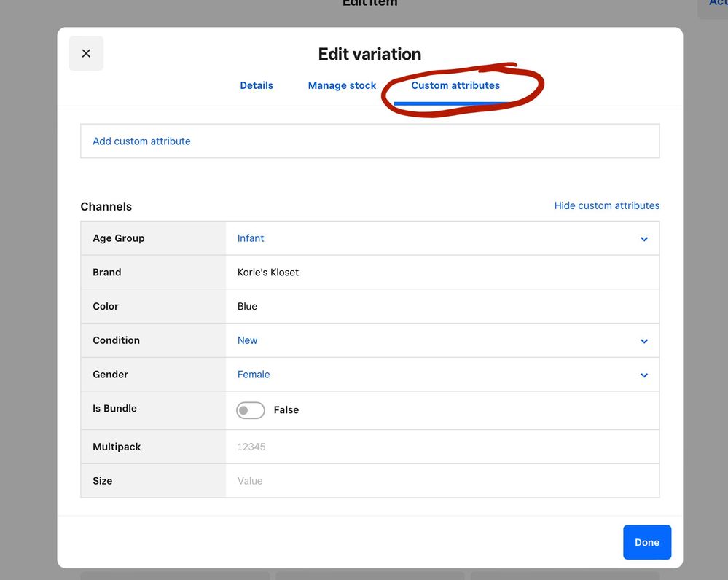
Task: Focus the Multipack input field
Action: 442,447
